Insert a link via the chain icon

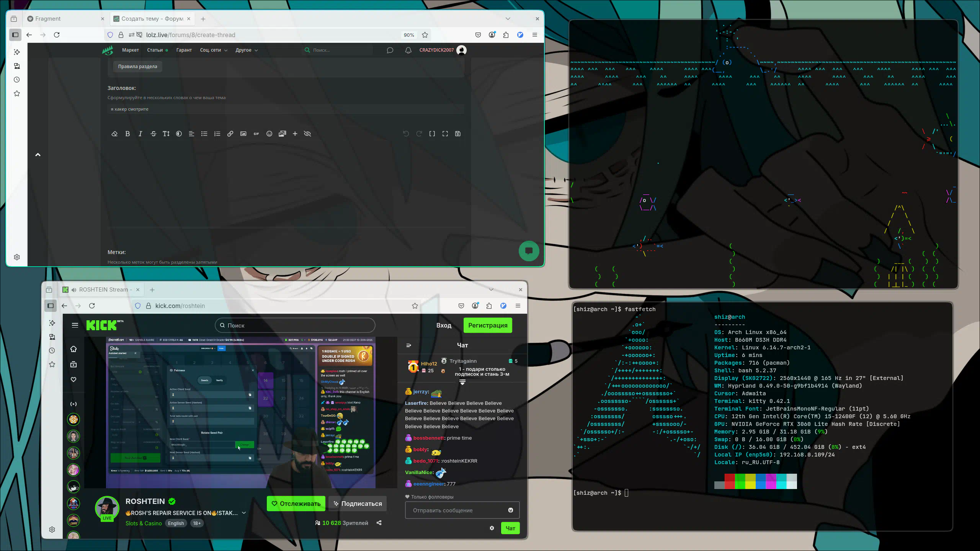coord(230,134)
